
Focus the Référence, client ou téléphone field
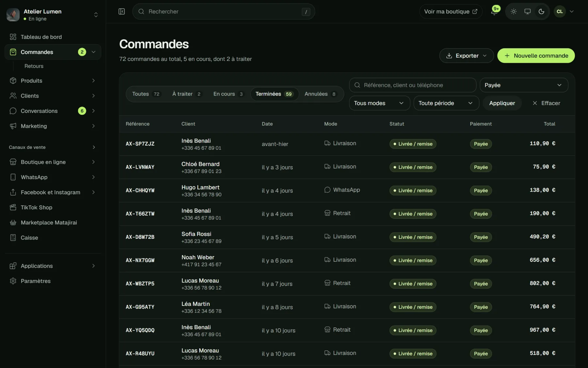point(413,85)
